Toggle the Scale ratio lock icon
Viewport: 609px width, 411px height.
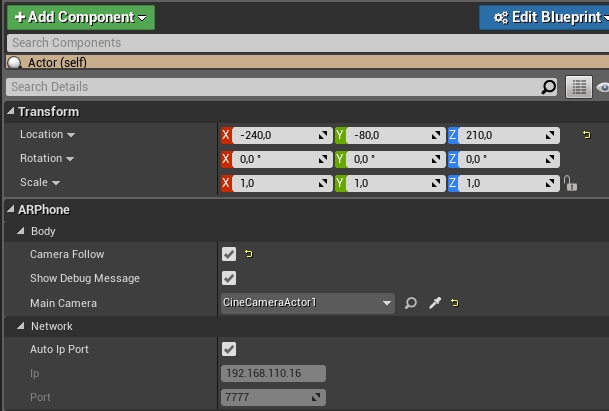(x=570, y=183)
